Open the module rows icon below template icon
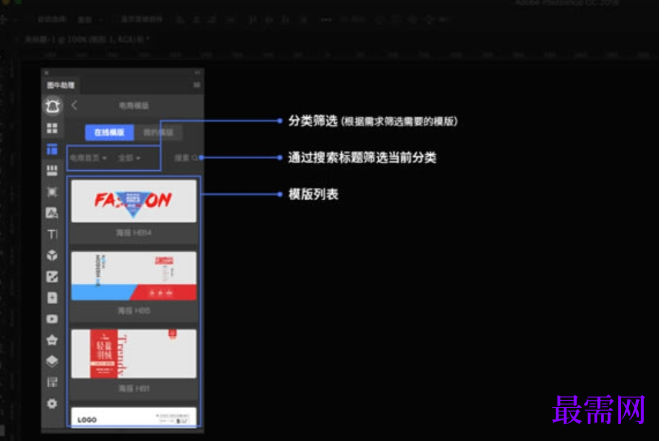The height and width of the screenshot is (441, 664). [x=52, y=170]
